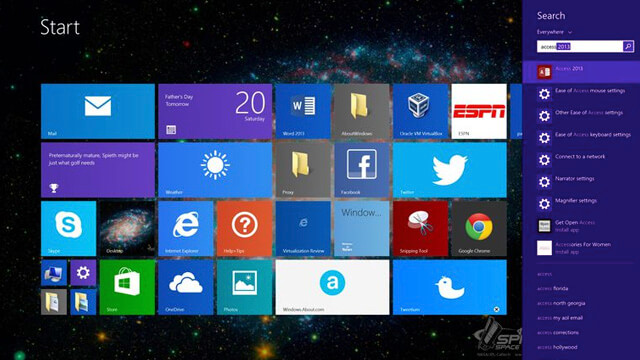Click inside the search text box
Screen dimensions: 640x360
(580, 47)
